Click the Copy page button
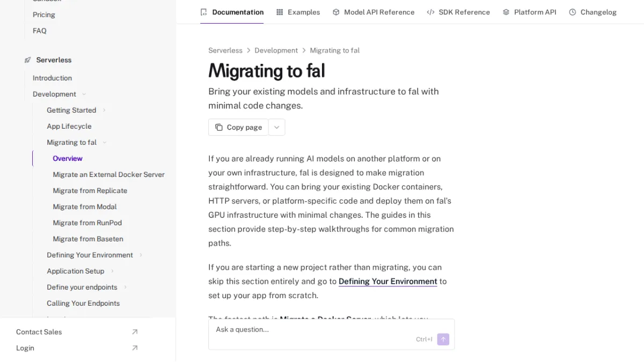Image resolution: width=644 pixels, height=362 pixels. pyautogui.click(x=238, y=127)
